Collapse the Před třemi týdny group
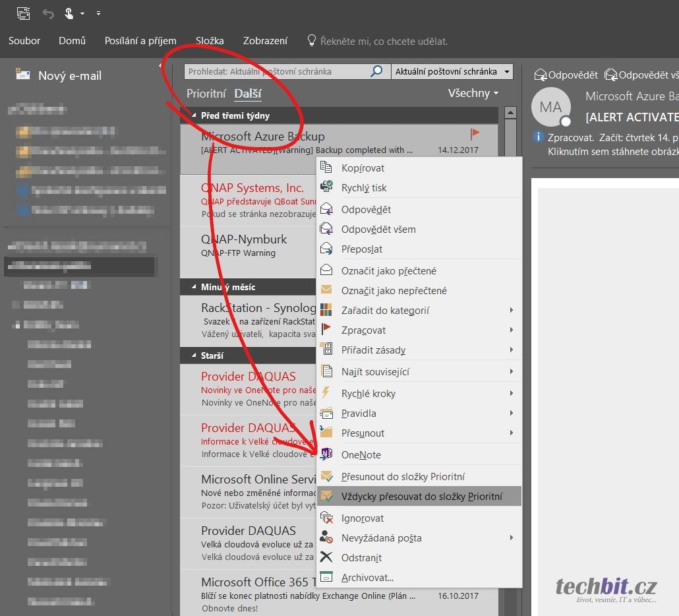The height and width of the screenshot is (616, 679). 194,115
